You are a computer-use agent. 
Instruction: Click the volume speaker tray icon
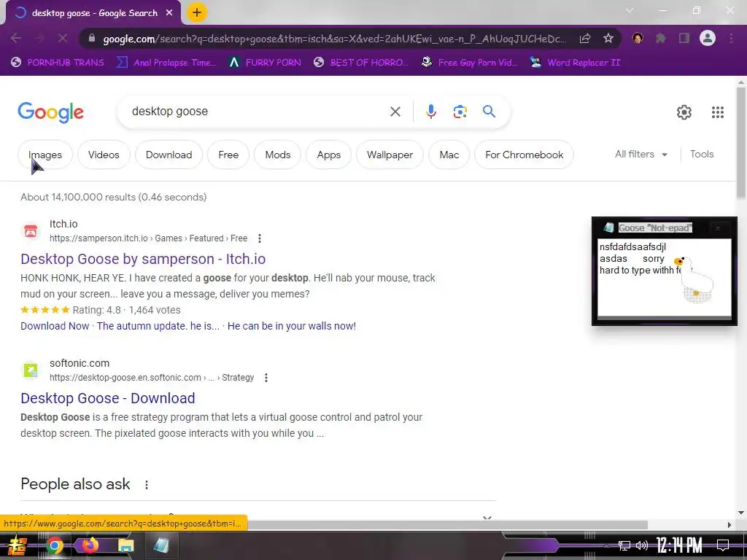[642, 545]
